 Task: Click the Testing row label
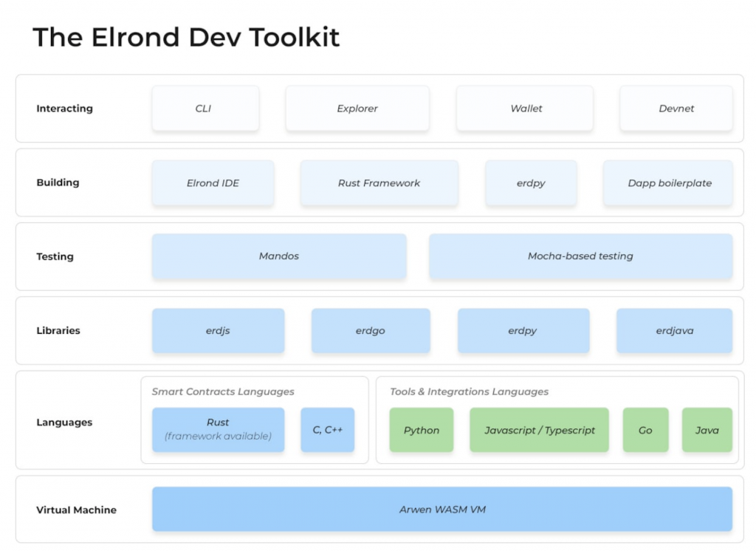point(55,256)
